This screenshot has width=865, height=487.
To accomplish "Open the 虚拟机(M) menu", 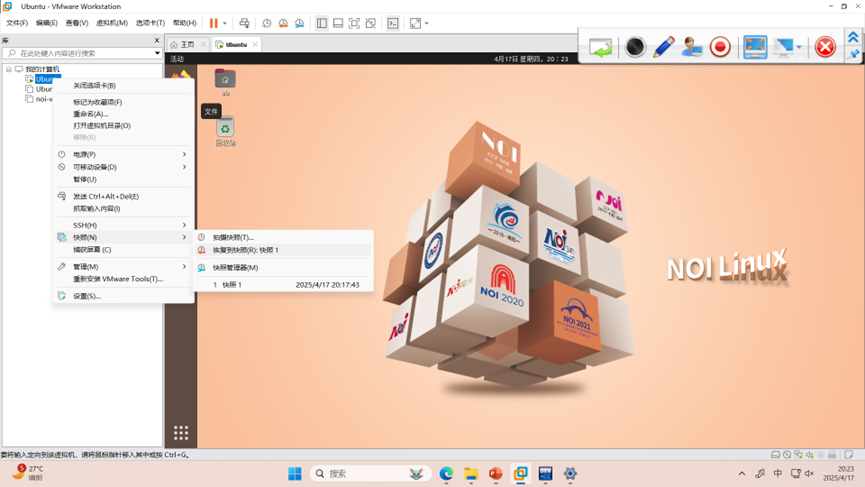I will [x=112, y=23].
